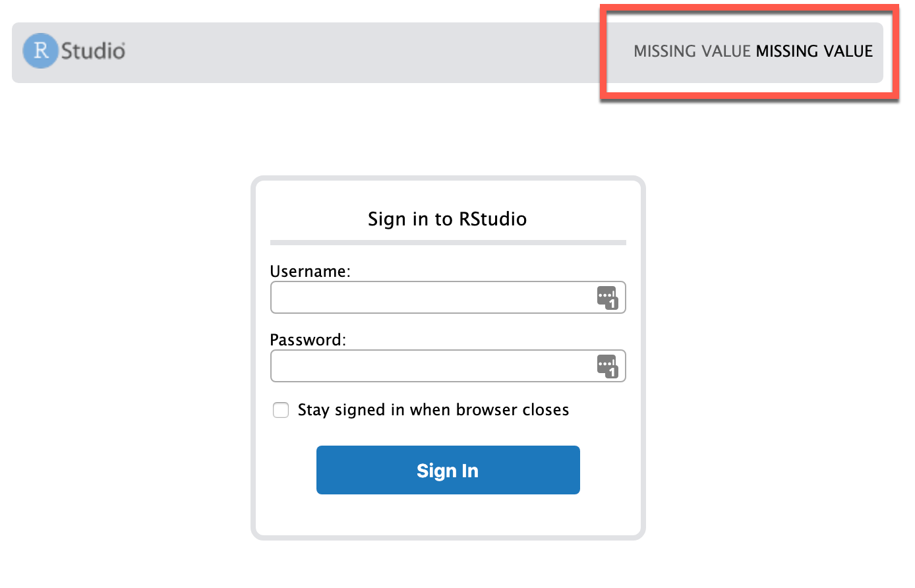Toggle the checkbox below the Password field

[281, 410]
